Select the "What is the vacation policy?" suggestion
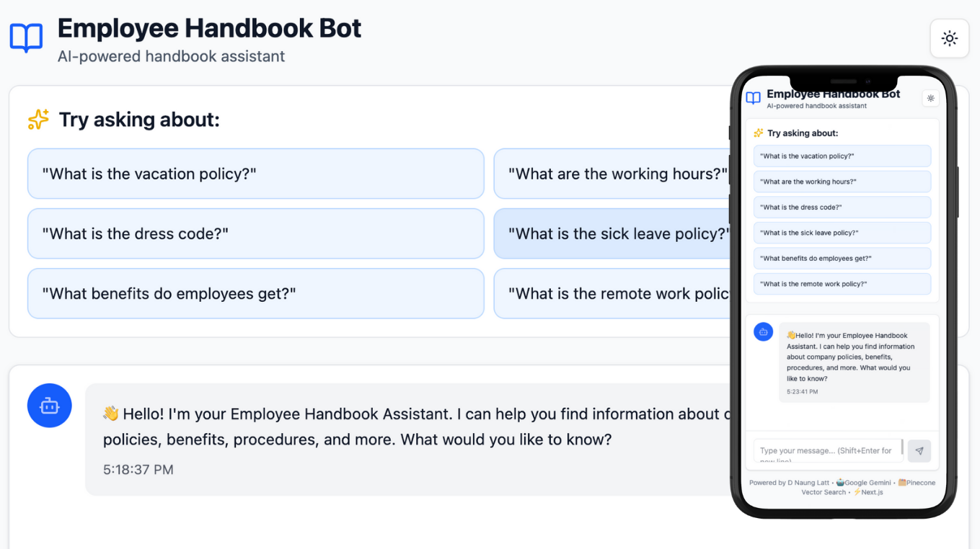The width and height of the screenshot is (980, 549). point(256,174)
